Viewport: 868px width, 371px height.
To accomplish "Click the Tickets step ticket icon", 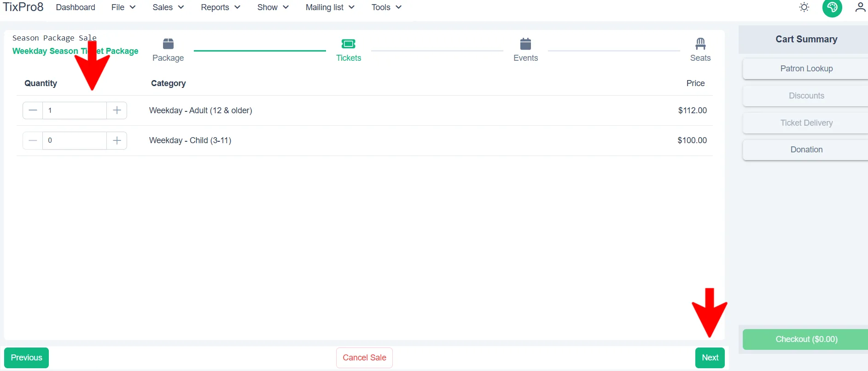I will [x=349, y=44].
